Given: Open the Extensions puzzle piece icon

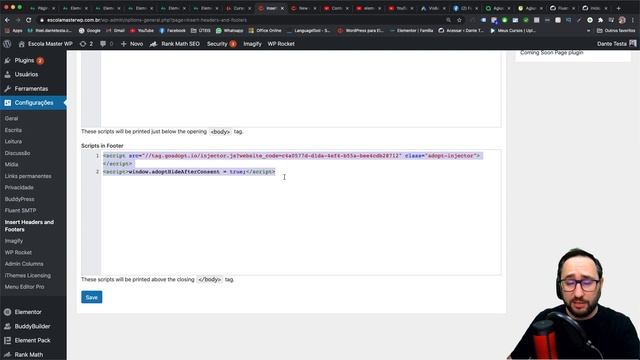Looking at the screenshot, I should [600, 20].
